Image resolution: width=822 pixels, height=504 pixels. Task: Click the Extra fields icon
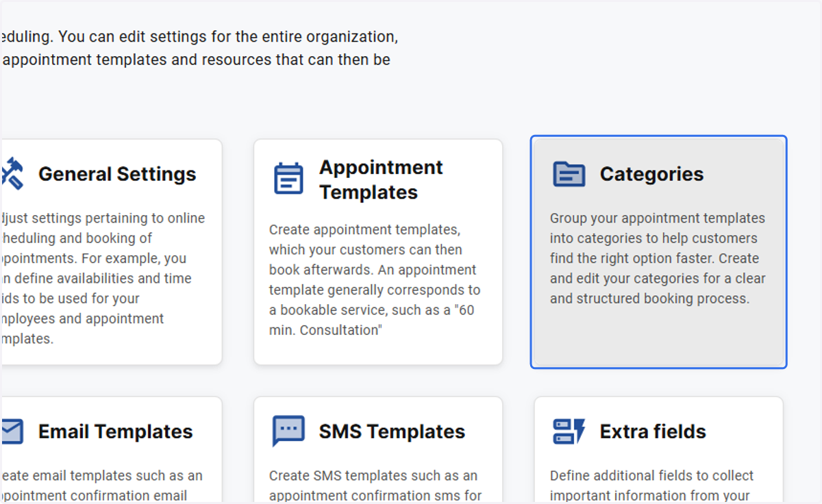(569, 431)
